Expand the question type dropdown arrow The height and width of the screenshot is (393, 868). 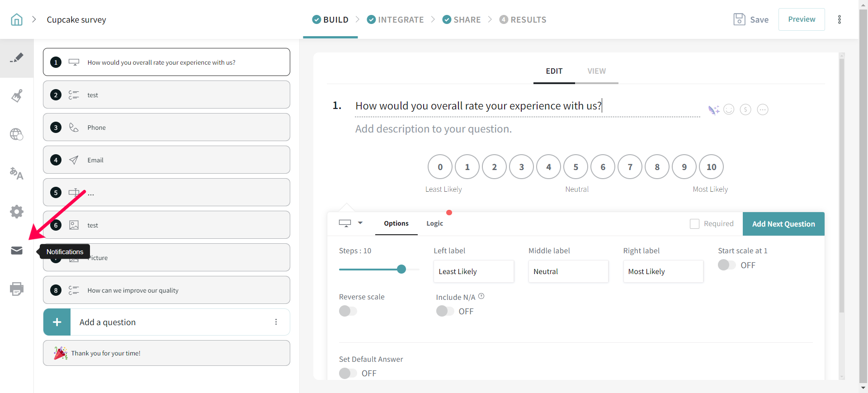click(360, 223)
